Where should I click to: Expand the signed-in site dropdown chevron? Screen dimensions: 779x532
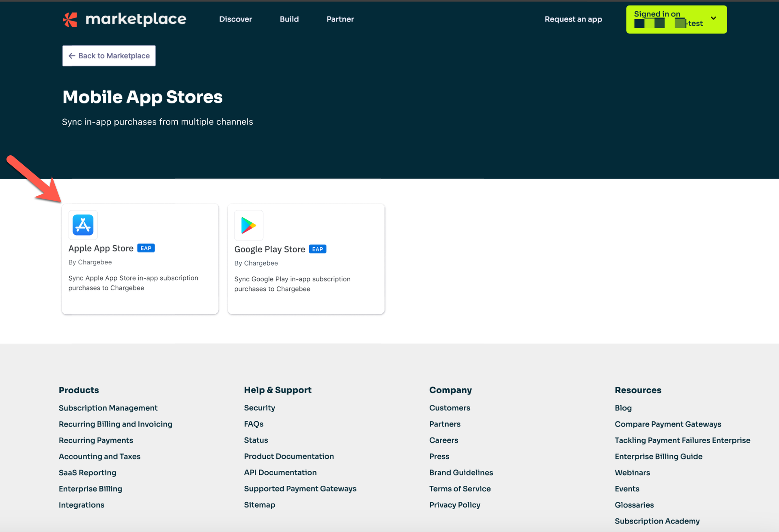tap(713, 18)
